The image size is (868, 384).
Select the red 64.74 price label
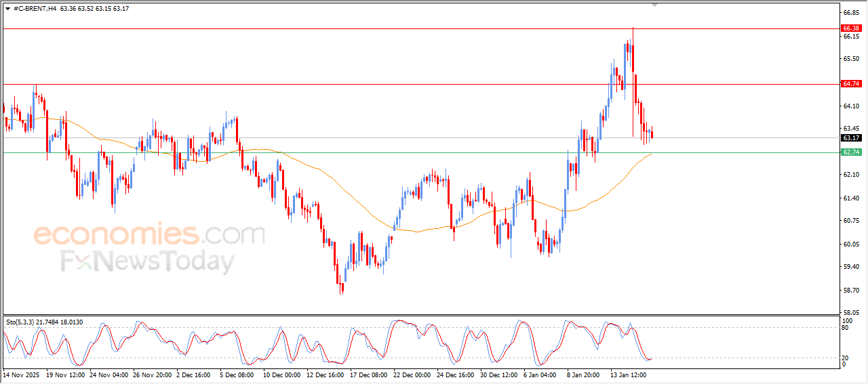pos(850,84)
